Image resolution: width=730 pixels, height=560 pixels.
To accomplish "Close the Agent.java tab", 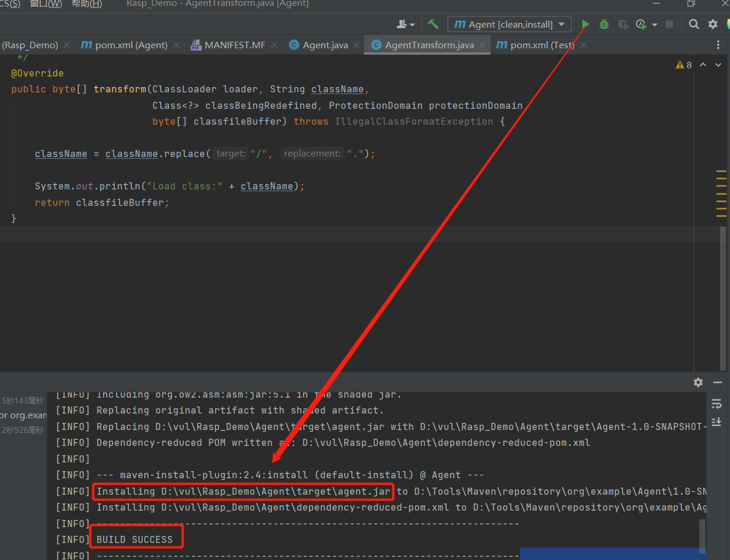I will point(356,45).
